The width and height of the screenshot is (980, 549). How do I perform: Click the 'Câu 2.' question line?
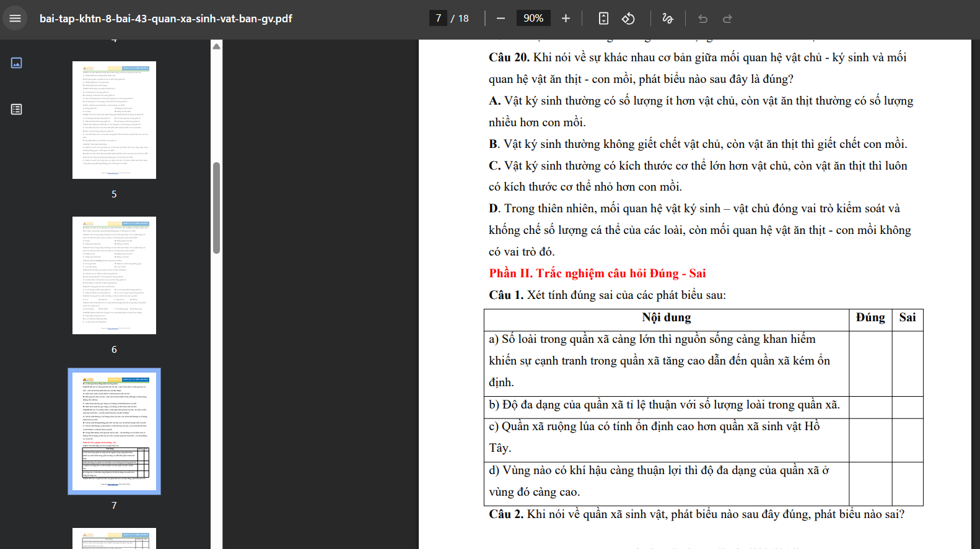[696, 514]
